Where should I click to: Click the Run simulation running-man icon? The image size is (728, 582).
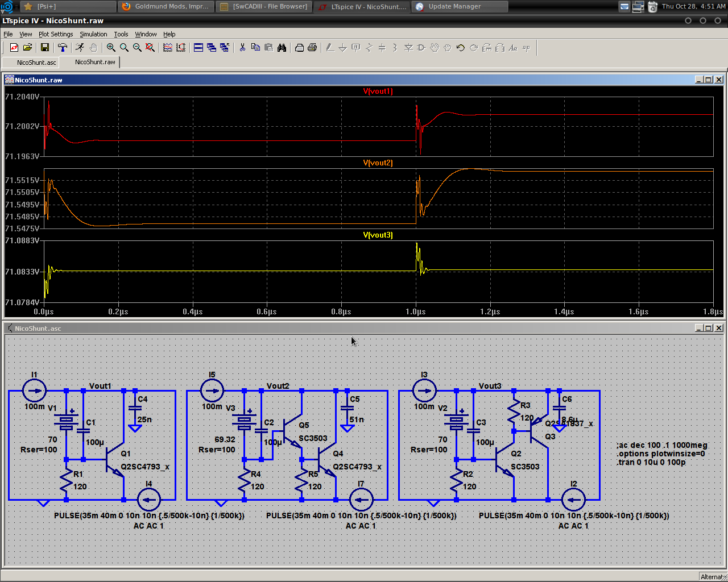(80, 48)
